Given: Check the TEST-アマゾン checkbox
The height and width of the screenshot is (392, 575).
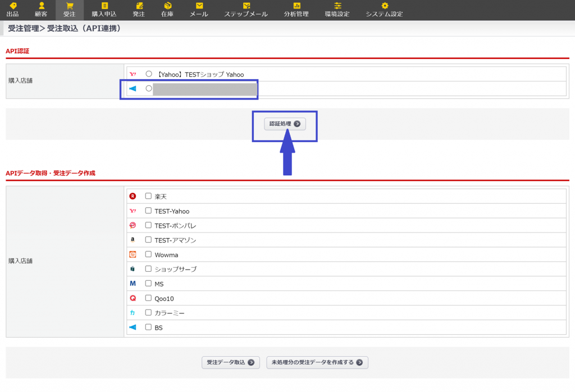Looking at the screenshot, I should [148, 239].
